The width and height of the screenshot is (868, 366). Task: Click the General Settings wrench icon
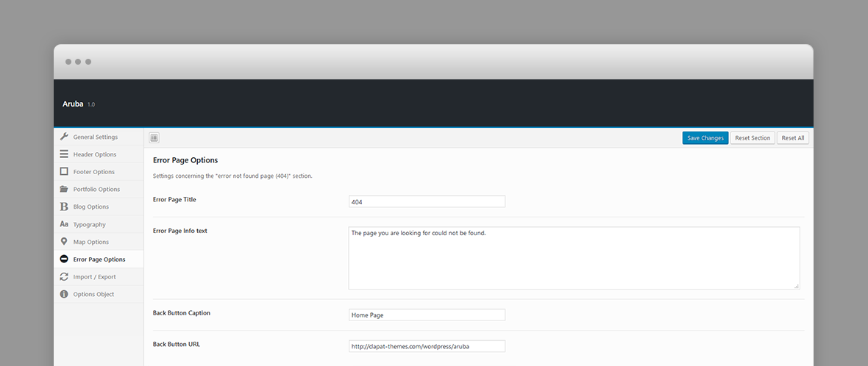tap(64, 137)
